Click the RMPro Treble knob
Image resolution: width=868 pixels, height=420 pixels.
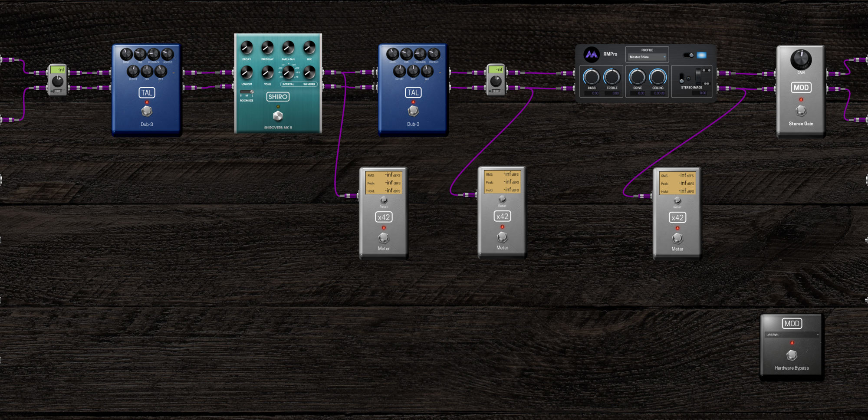click(x=612, y=77)
